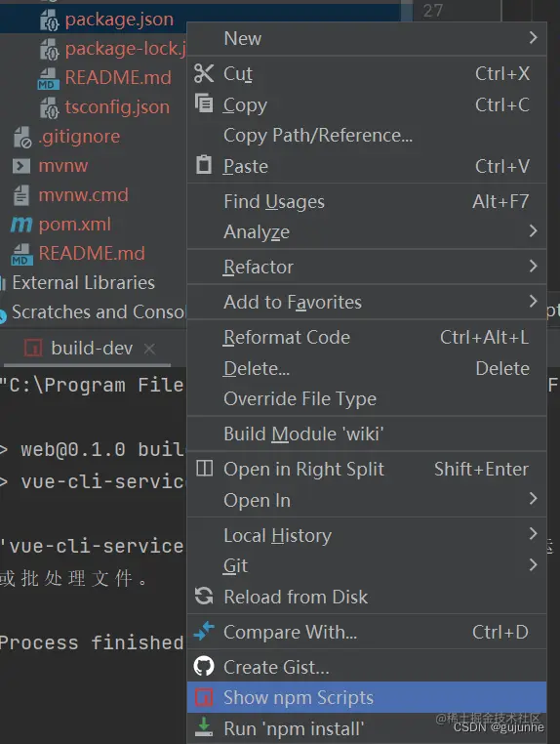
Task: Click the split-pane icon for Open in Right Split
Action: point(204,468)
